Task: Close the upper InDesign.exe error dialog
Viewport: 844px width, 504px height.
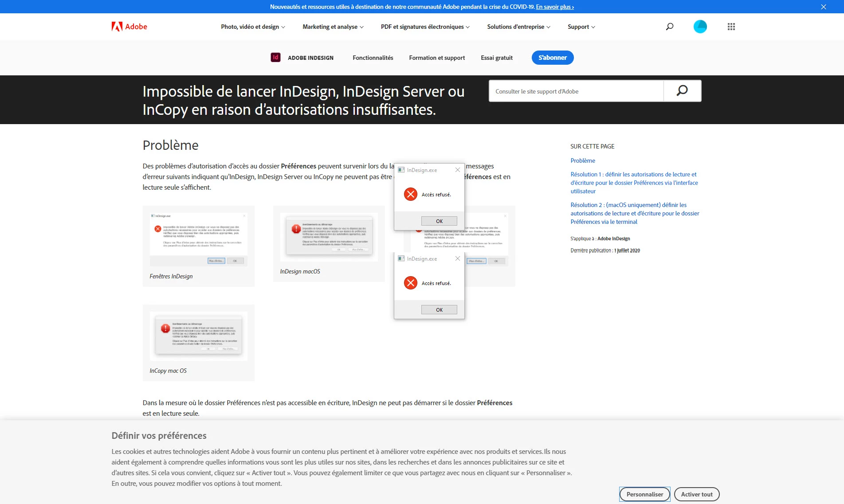Action: click(458, 170)
